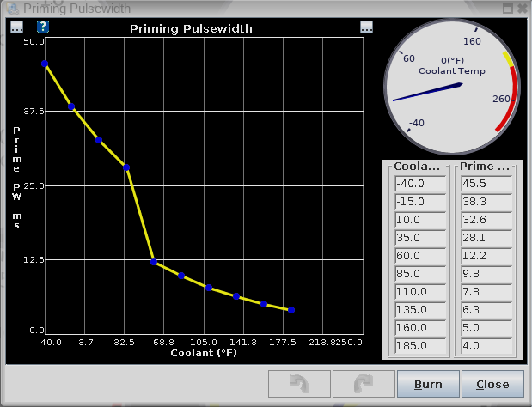Select the curve point at 60°F coolant
Screen dimensions: 532x407
pyautogui.click(x=154, y=262)
